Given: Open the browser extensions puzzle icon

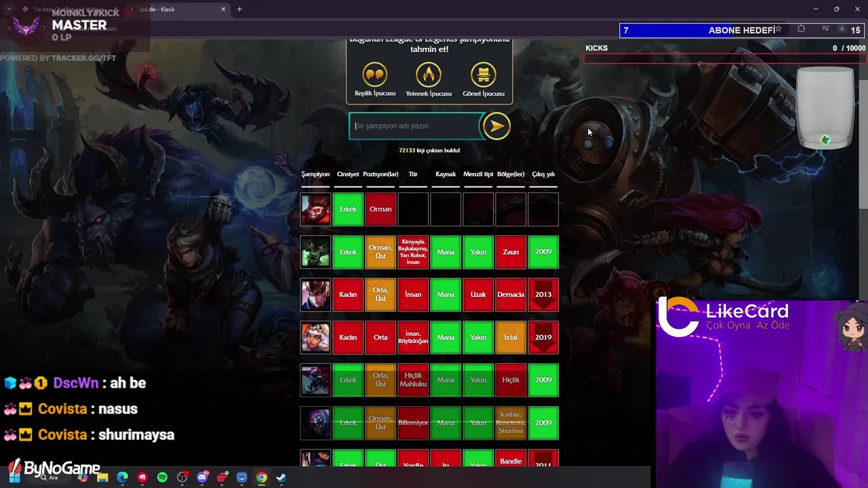Looking at the screenshot, I should click(802, 29).
